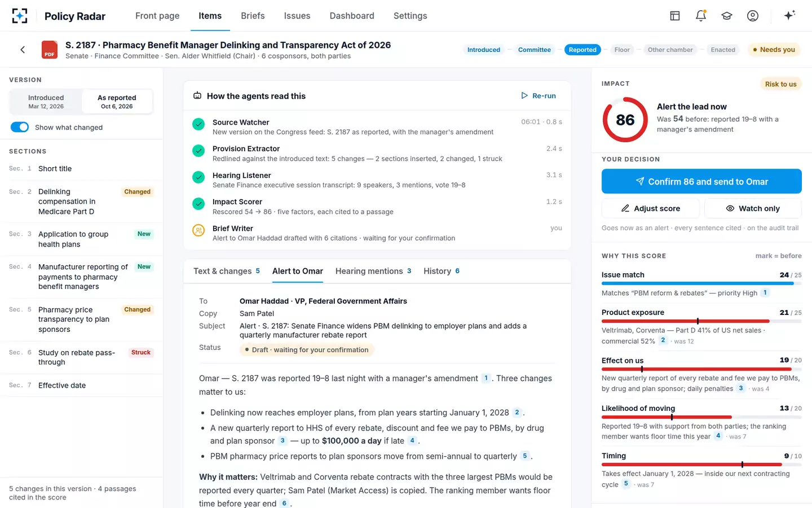Click Hearing Listener green check icon

(198, 177)
